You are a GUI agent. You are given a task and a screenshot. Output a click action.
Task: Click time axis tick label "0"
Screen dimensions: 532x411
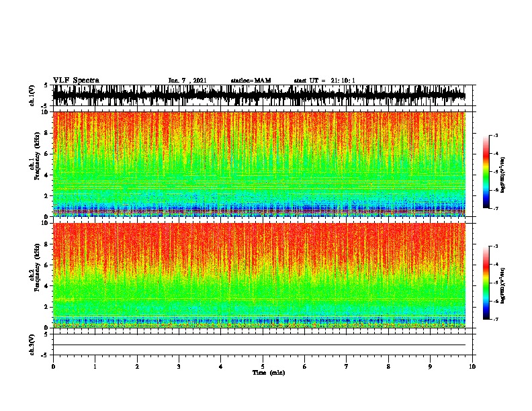pyautogui.click(x=53, y=367)
